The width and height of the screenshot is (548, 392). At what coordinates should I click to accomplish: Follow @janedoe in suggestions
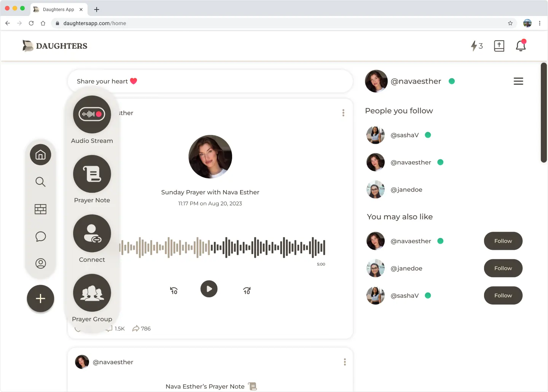pyautogui.click(x=503, y=268)
